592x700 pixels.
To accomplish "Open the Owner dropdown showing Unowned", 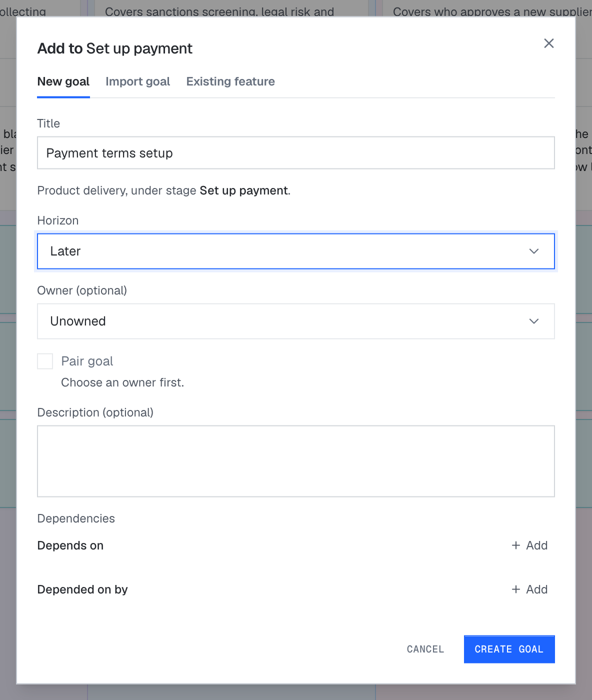I will 296,321.
